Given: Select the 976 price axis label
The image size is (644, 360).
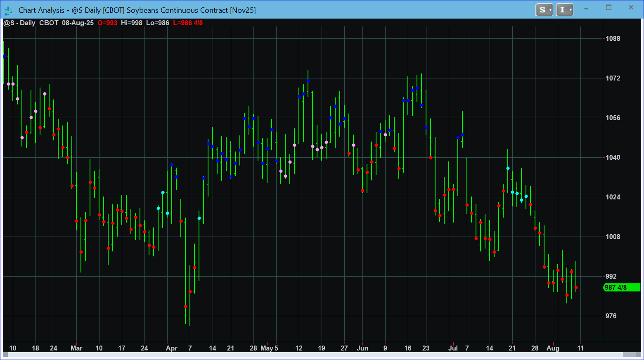Looking at the screenshot, I should [611, 316].
